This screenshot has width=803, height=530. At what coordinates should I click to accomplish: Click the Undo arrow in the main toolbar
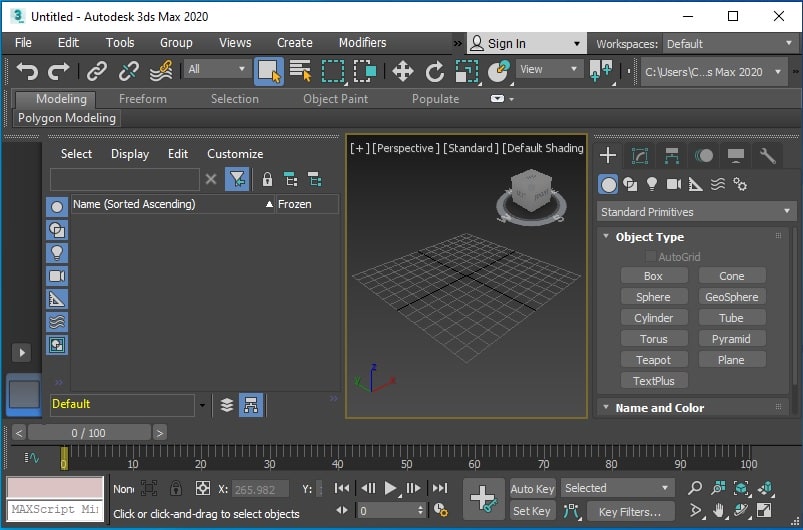[x=27, y=71]
